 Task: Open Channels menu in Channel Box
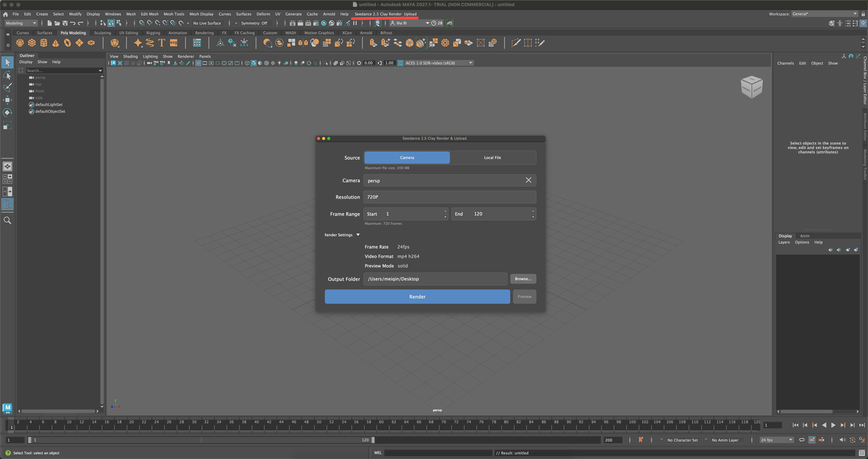[785, 63]
